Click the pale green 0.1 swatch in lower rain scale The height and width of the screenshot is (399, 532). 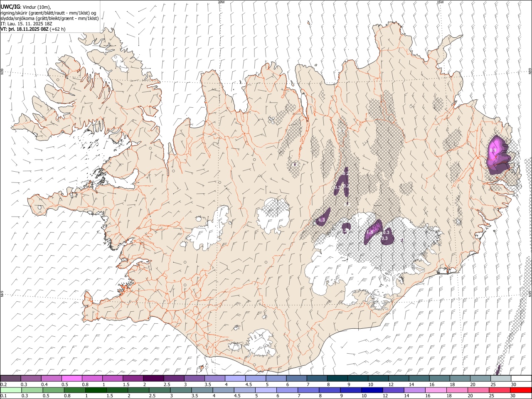(x=11, y=390)
